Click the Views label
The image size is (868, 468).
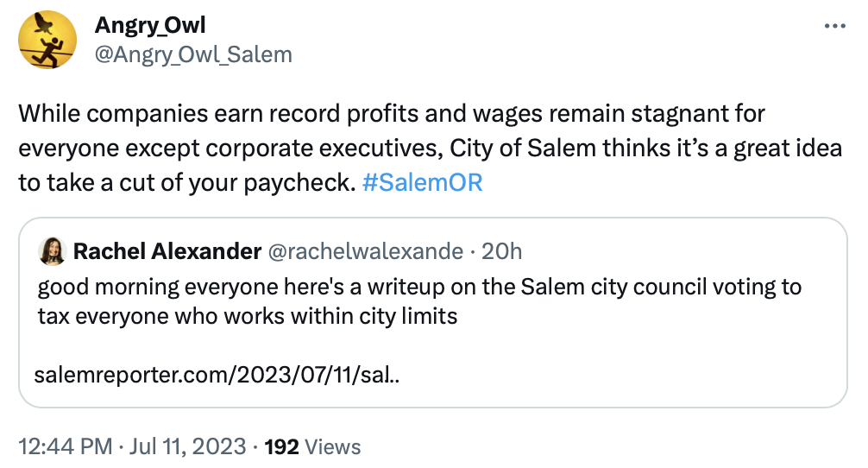click(332, 446)
